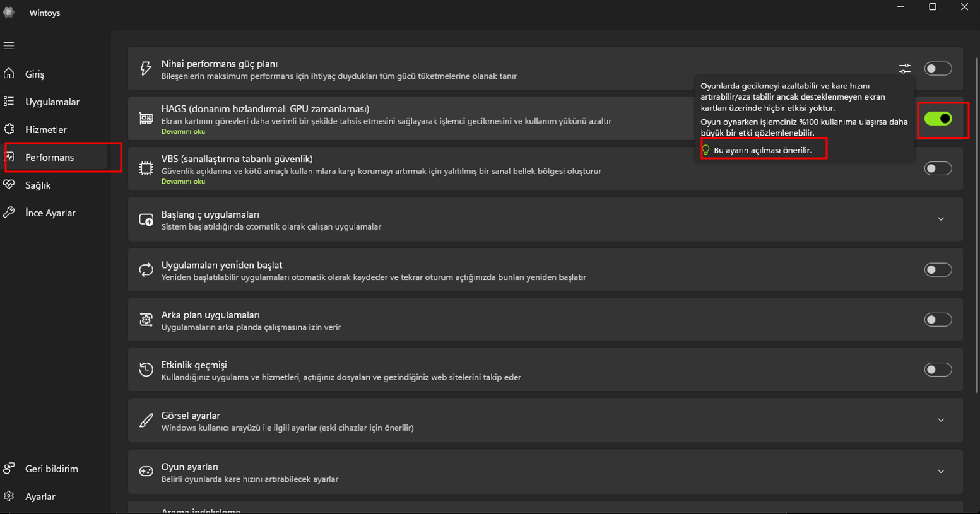Click the Performans pulse icon

pos(9,157)
